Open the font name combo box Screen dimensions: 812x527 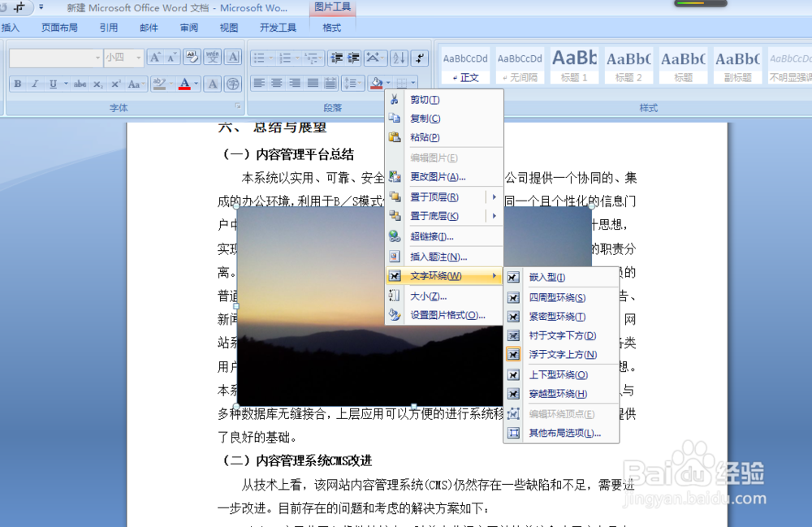(55, 58)
